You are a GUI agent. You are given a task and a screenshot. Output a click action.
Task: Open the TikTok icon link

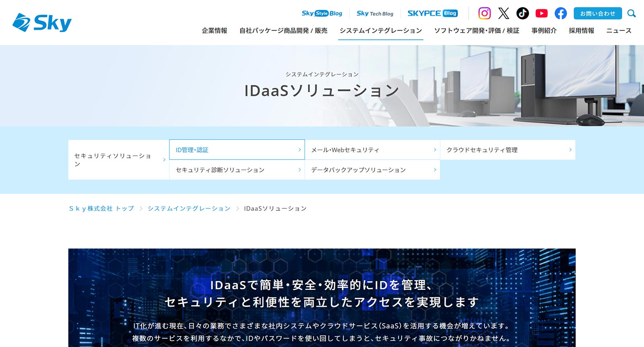pos(522,13)
